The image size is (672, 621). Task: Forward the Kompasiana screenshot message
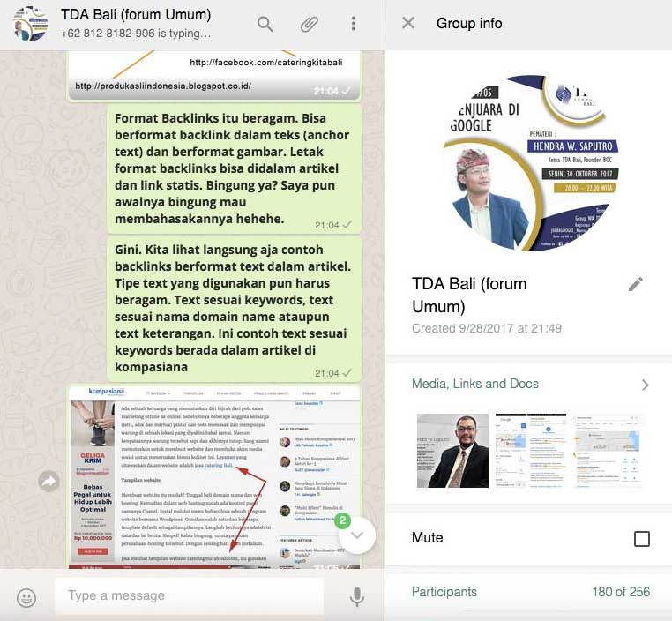[49, 481]
